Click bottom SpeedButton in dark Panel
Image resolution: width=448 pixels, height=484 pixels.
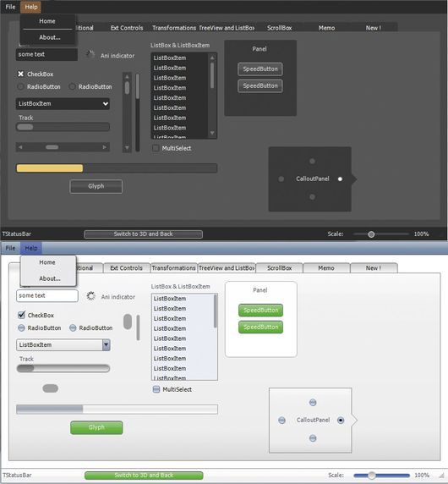[x=260, y=85]
